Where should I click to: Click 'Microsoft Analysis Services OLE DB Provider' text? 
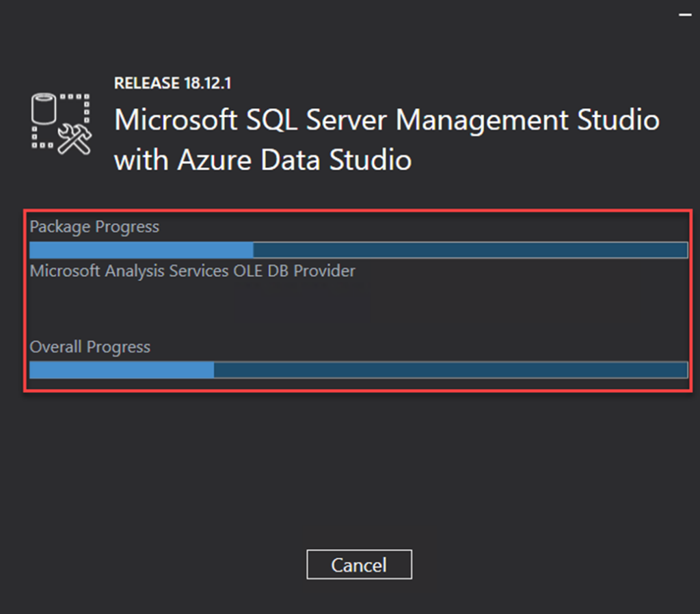(x=192, y=271)
